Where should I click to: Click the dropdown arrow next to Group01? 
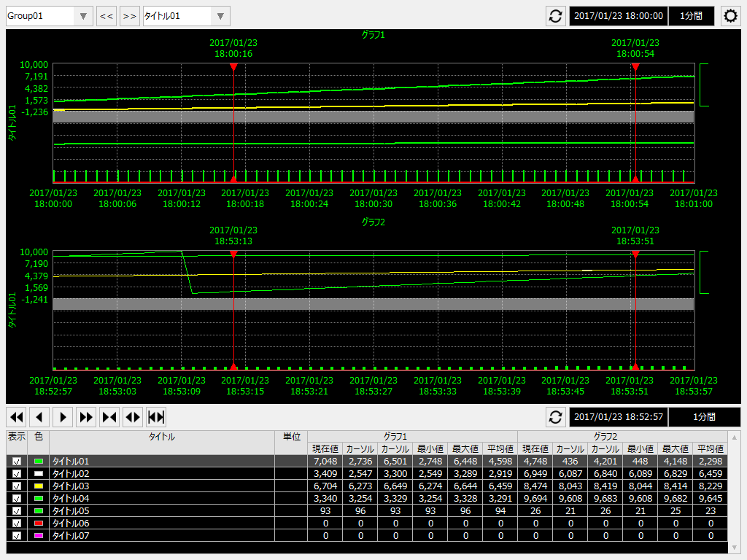tap(83, 15)
